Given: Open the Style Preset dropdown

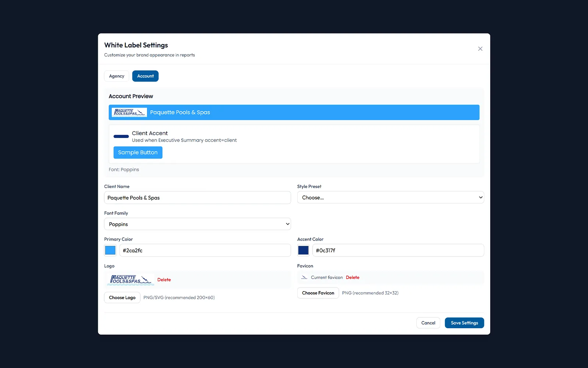Looking at the screenshot, I should coord(391,197).
